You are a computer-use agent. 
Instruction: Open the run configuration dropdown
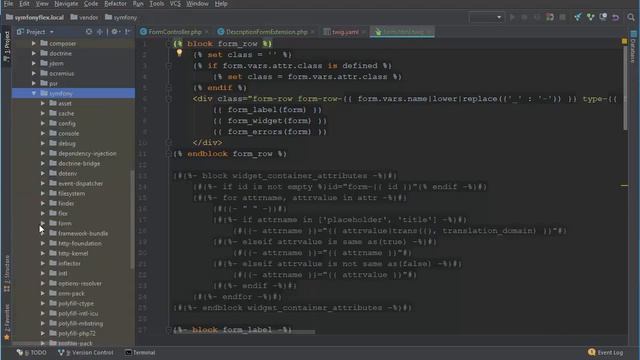[x=486, y=17]
